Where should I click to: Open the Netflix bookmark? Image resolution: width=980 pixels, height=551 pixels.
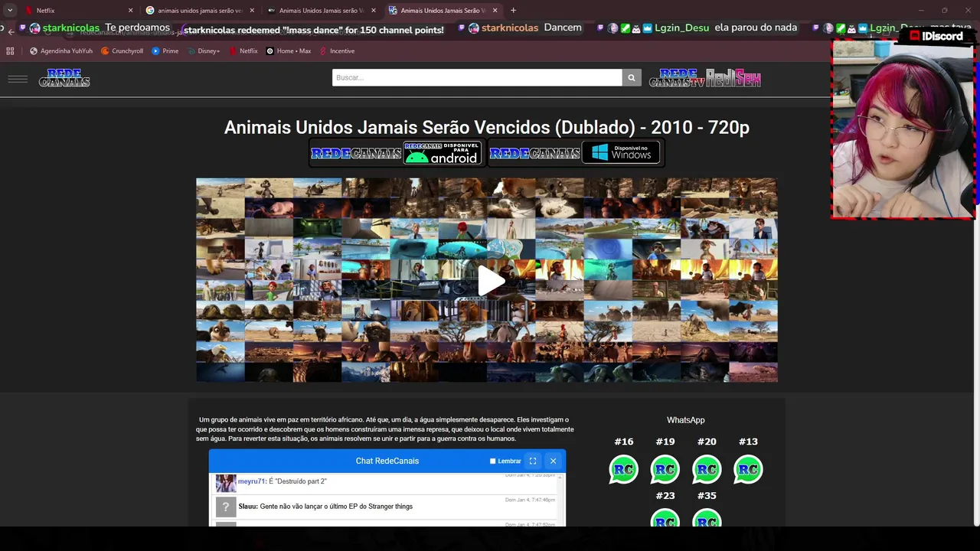coord(243,51)
